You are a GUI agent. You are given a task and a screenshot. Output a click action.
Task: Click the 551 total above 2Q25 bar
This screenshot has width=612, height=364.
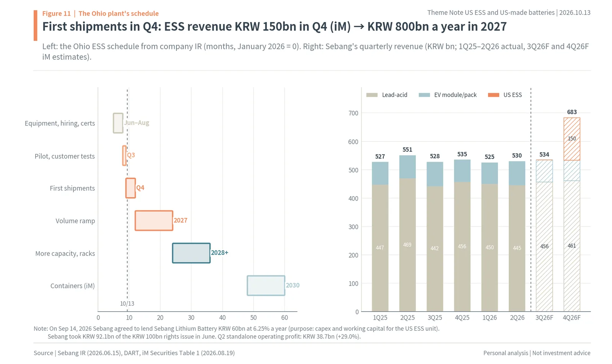(407, 149)
